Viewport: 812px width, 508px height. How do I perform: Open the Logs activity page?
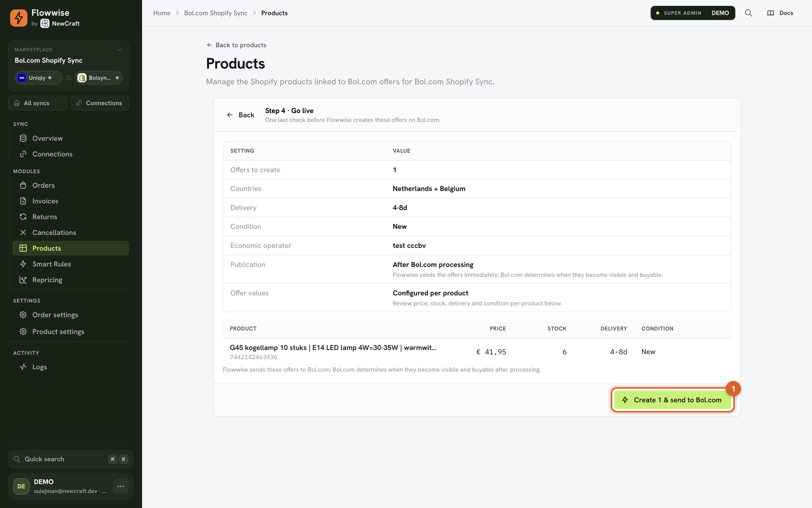pyautogui.click(x=71, y=367)
